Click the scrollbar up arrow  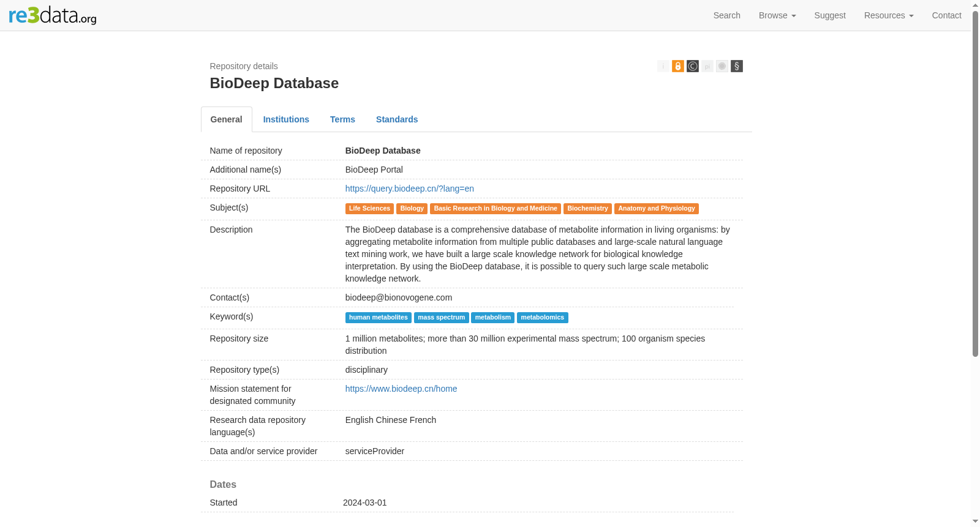tap(975, 5)
